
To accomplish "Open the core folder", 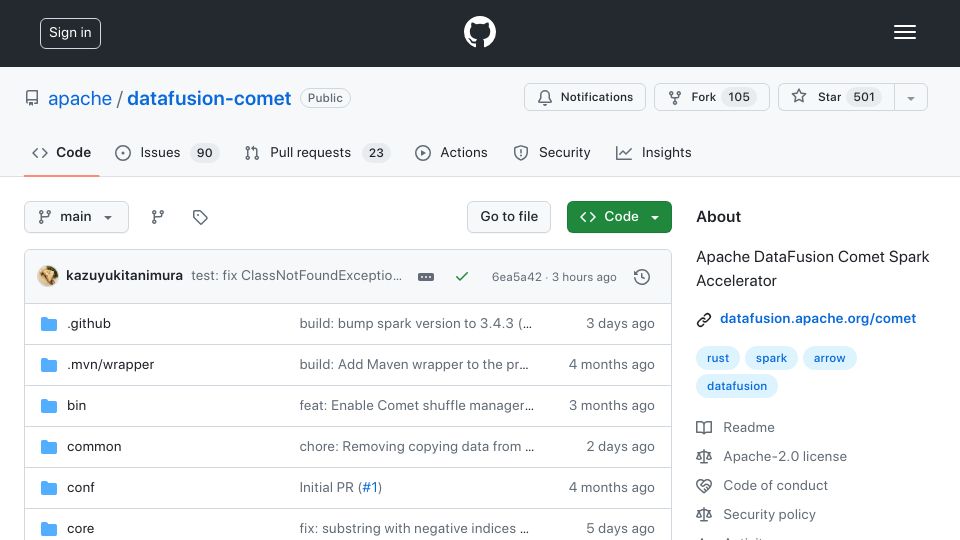I will pyautogui.click(x=80, y=528).
